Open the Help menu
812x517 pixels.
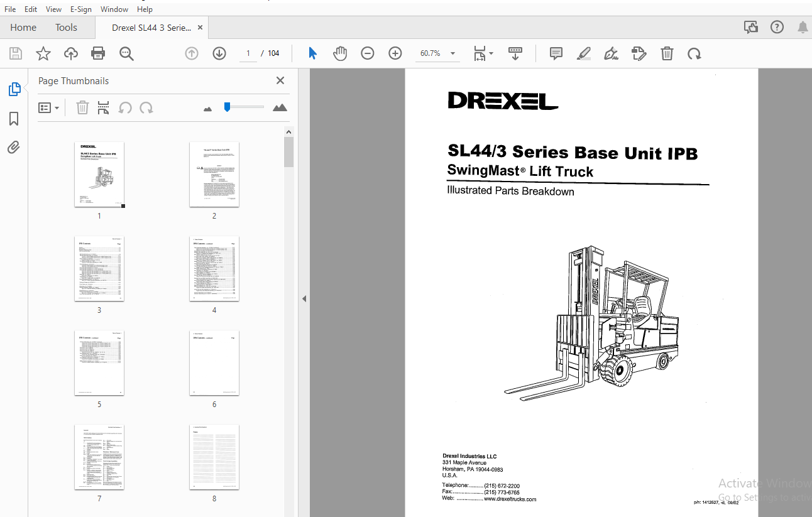[145, 9]
